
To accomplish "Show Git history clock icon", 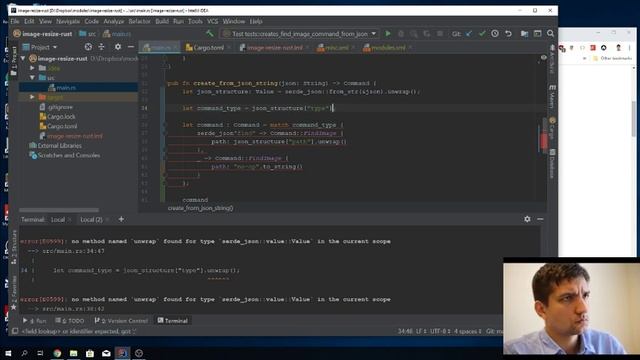I will tap(495, 34).
